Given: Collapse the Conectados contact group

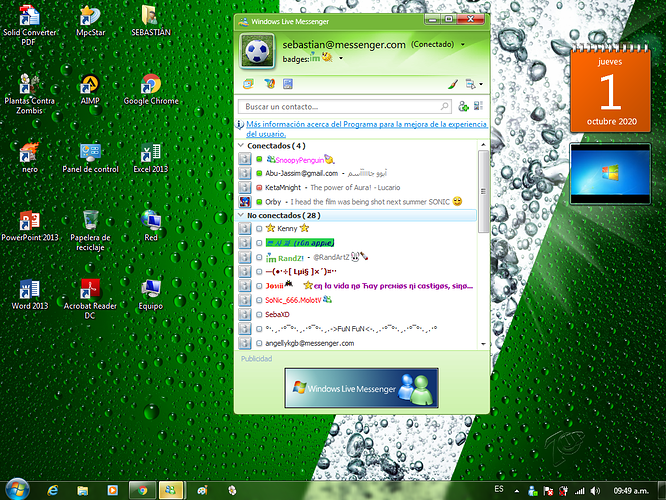Looking at the screenshot, I should pyautogui.click(x=241, y=145).
